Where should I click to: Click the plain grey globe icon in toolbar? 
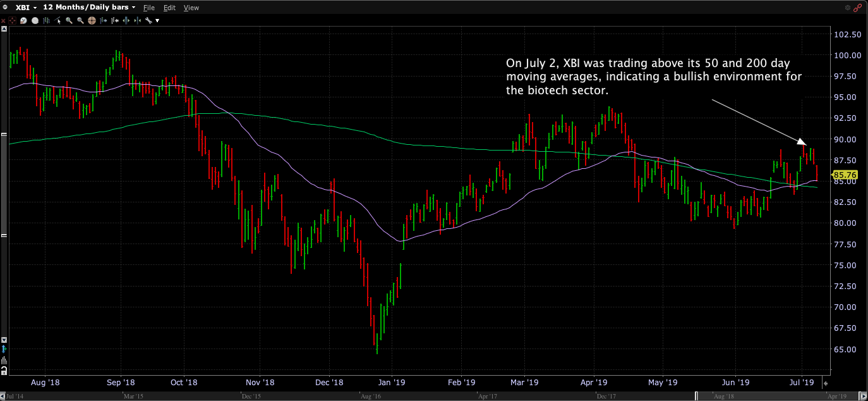35,20
